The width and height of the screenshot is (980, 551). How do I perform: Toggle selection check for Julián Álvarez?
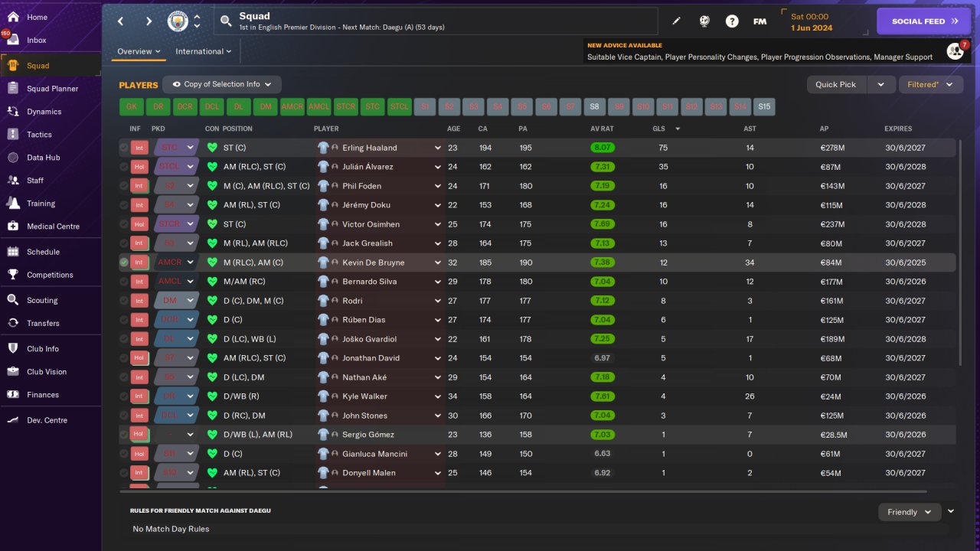coord(124,167)
